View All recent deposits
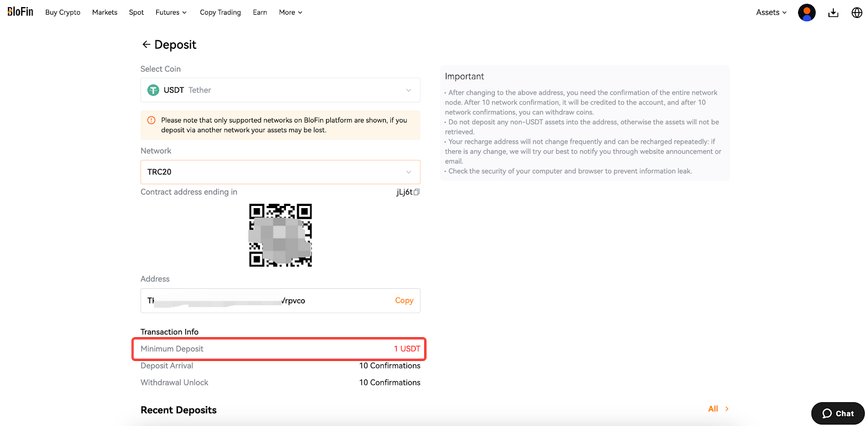Screen dimensions: 868x426 point(718,409)
